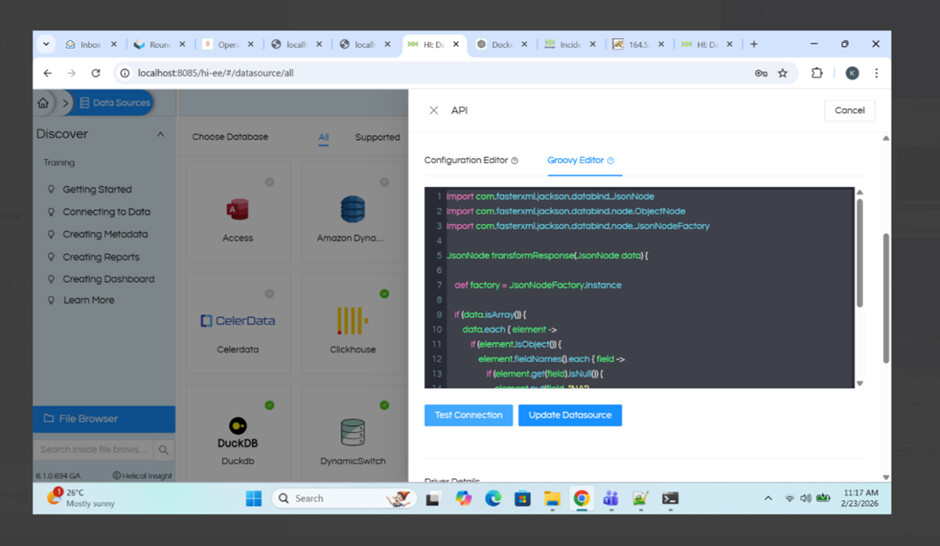Select the Amazon DynamoDB icon
The width and height of the screenshot is (940, 546).
click(352, 210)
